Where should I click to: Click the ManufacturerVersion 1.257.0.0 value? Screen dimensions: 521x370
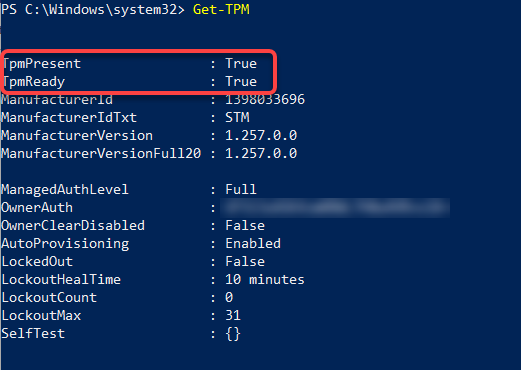coord(261,135)
